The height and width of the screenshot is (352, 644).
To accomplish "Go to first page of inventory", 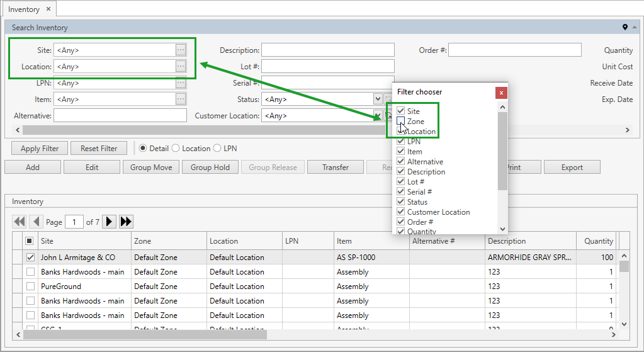I will click(20, 222).
